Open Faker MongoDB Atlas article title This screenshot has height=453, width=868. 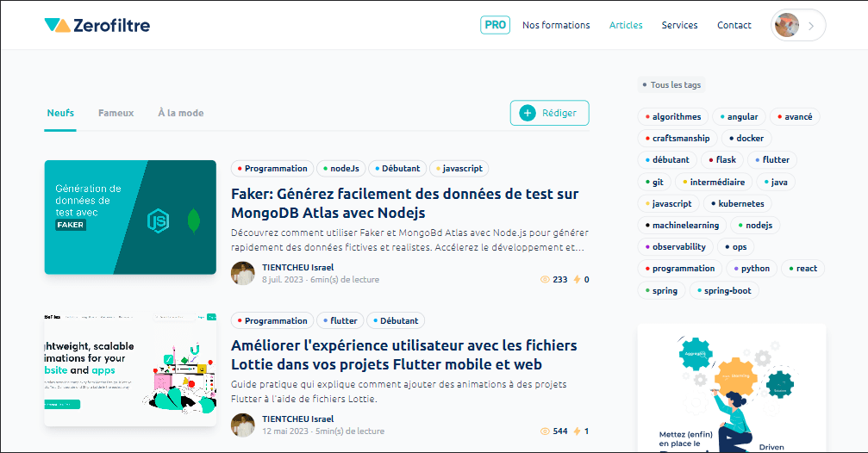coord(404,203)
